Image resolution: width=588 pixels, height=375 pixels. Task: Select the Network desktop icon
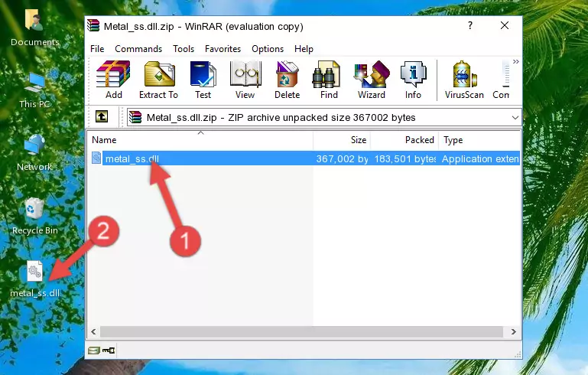34,153
